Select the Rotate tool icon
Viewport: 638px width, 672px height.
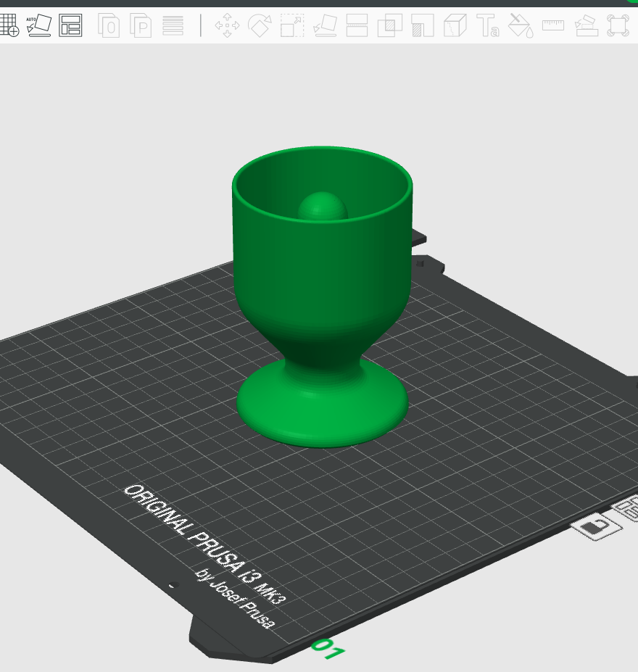(x=260, y=25)
